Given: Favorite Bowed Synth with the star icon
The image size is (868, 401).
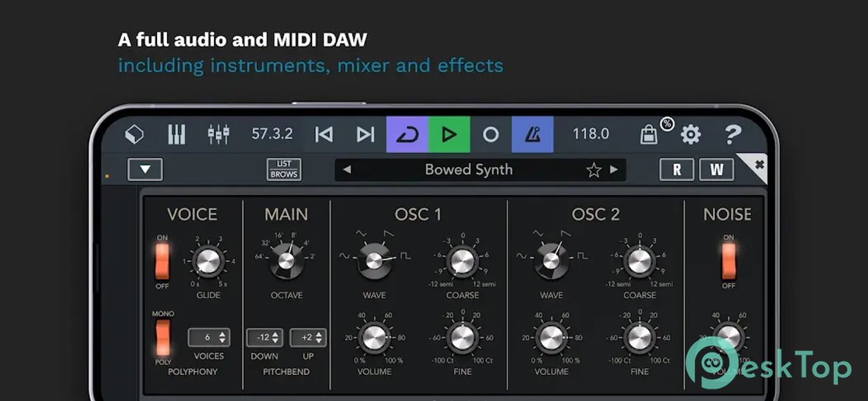Looking at the screenshot, I should point(593,170).
